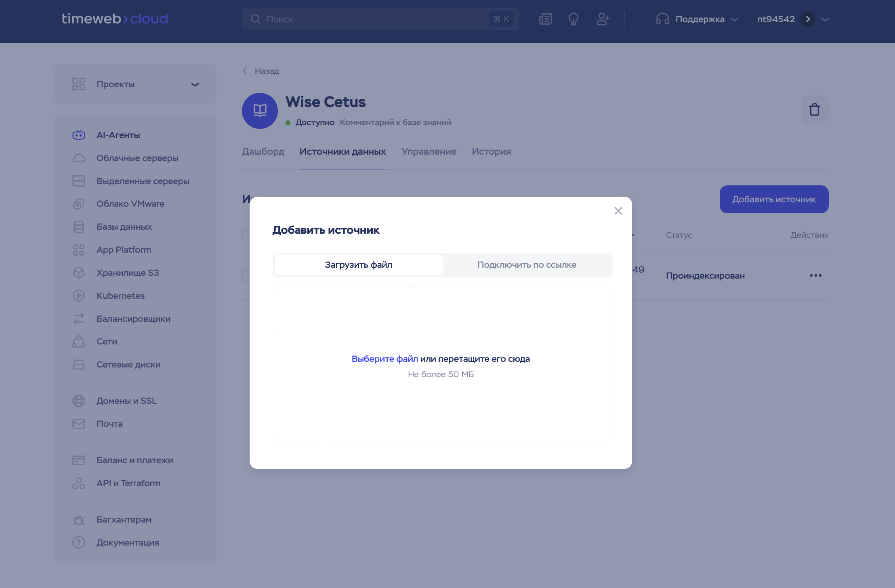Switch to Подключить по ссылке option
Image resolution: width=895 pixels, height=588 pixels.
[x=527, y=265]
